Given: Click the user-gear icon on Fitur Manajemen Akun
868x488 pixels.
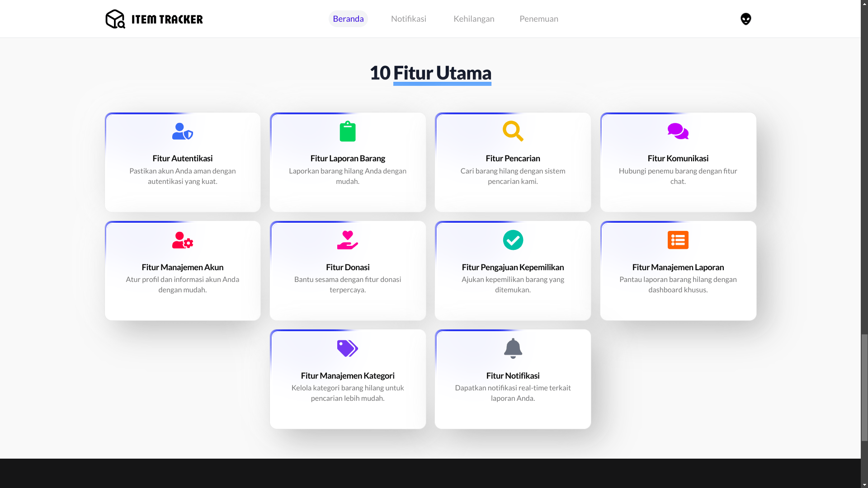Looking at the screenshot, I should (182, 240).
